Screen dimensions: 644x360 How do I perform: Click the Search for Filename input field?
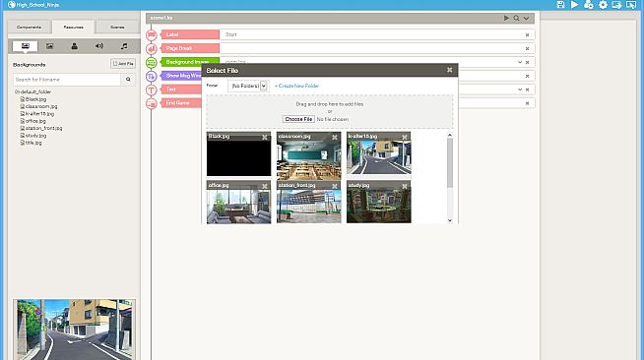pos(67,79)
